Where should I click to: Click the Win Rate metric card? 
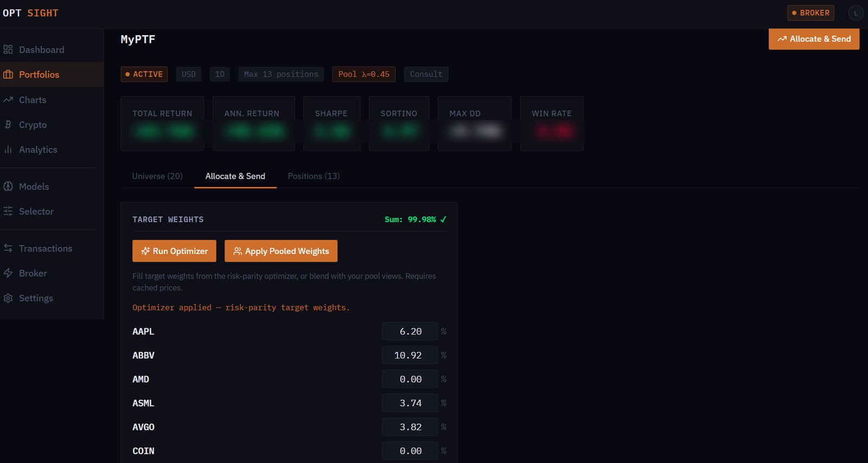551,123
